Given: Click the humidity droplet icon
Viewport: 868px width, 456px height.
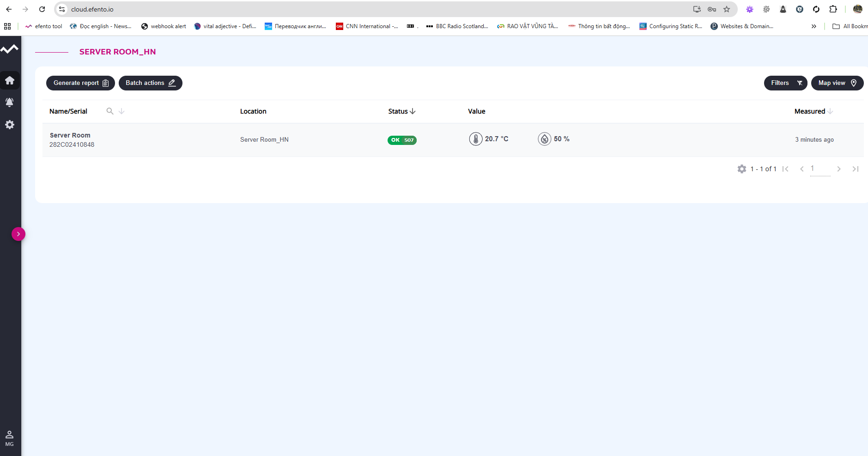Looking at the screenshot, I should tap(545, 139).
